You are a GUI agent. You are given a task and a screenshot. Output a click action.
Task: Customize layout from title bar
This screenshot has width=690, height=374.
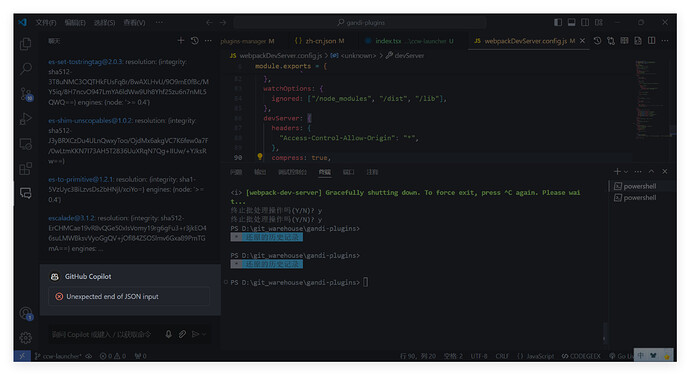coord(599,22)
